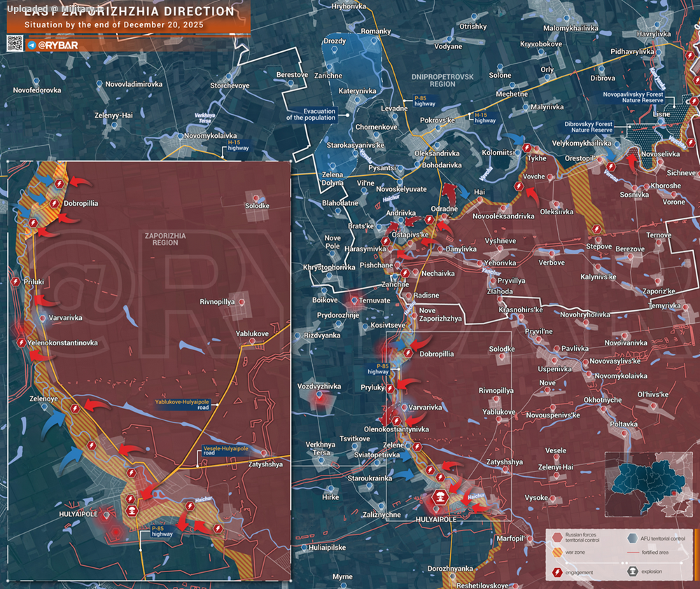Click the Marfopil' settlement marker
Viewport: 700px width, 589px height.
click(531, 539)
